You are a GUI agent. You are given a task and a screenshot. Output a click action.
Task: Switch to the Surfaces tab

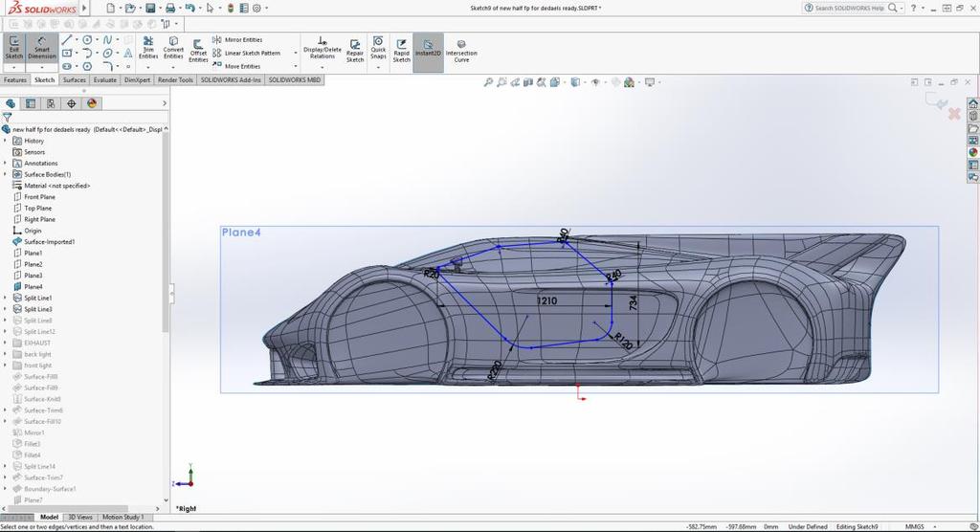tap(75, 80)
